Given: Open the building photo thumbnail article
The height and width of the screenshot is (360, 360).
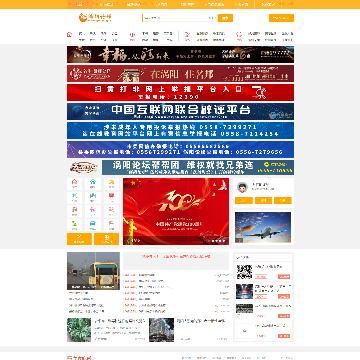Looking at the screenshot, I should coord(161,330).
